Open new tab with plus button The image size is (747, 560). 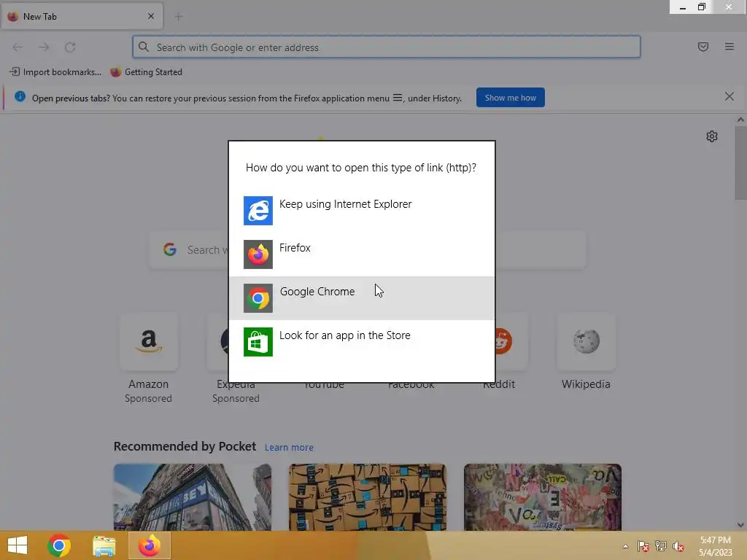pos(179,17)
